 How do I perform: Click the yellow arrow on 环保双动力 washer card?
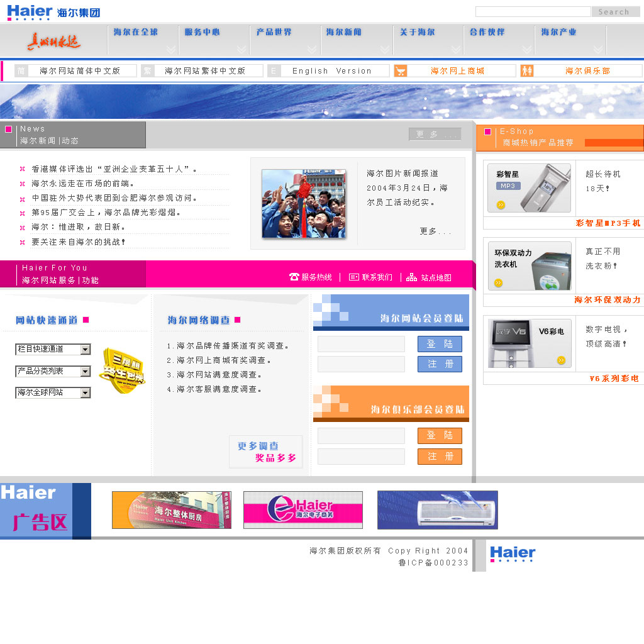coord(498,282)
